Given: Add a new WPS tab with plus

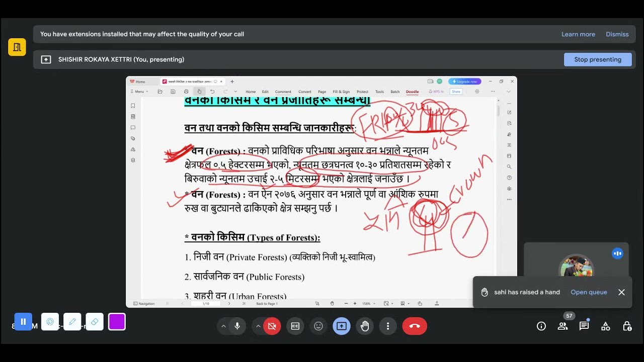Looking at the screenshot, I should click(232, 81).
